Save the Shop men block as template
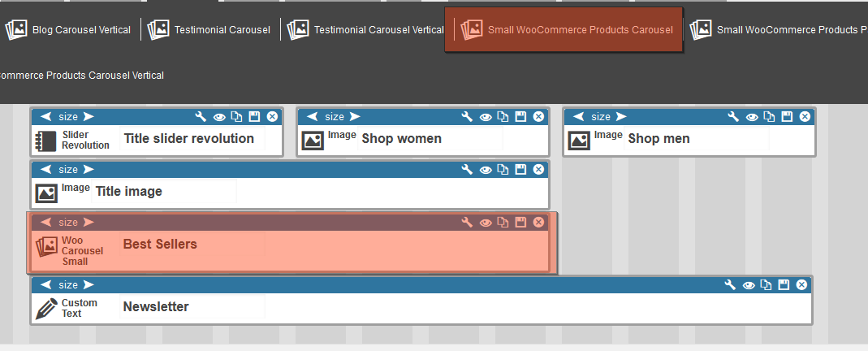868x351 pixels. click(786, 117)
